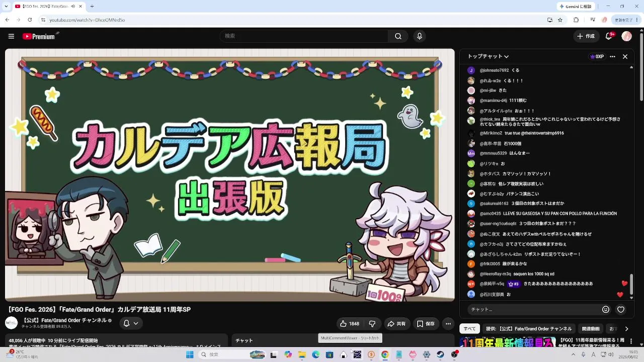The image size is (644, 362).
Task: View site information icon in address bar
Action: 43,20
